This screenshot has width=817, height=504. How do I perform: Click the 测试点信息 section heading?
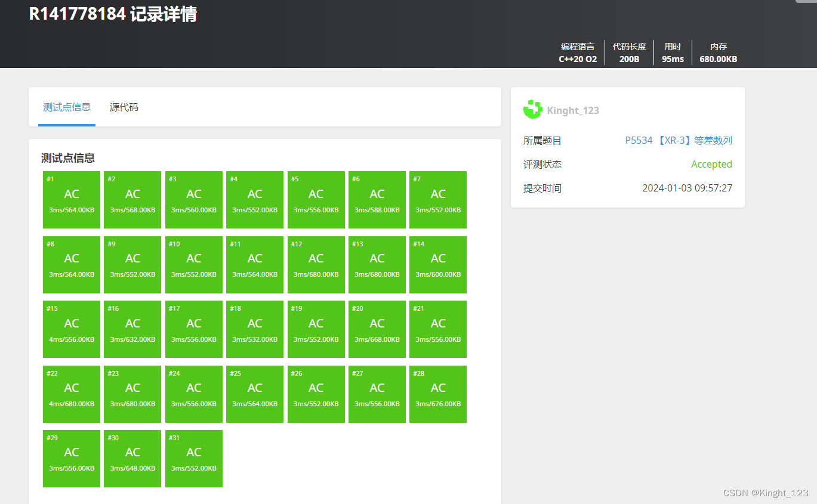pyautogui.click(x=68, y=158)
